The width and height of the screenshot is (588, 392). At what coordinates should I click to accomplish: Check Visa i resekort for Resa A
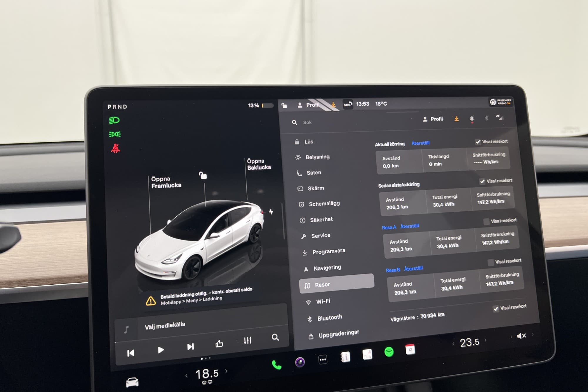coord(487,221)
